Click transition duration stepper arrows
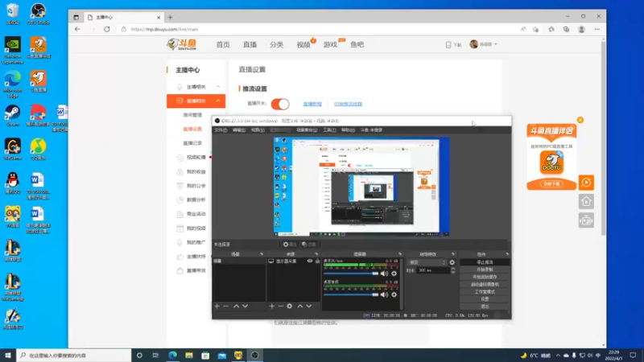The width and height of the screenshot is (644, 362). [x=453, y=270]
